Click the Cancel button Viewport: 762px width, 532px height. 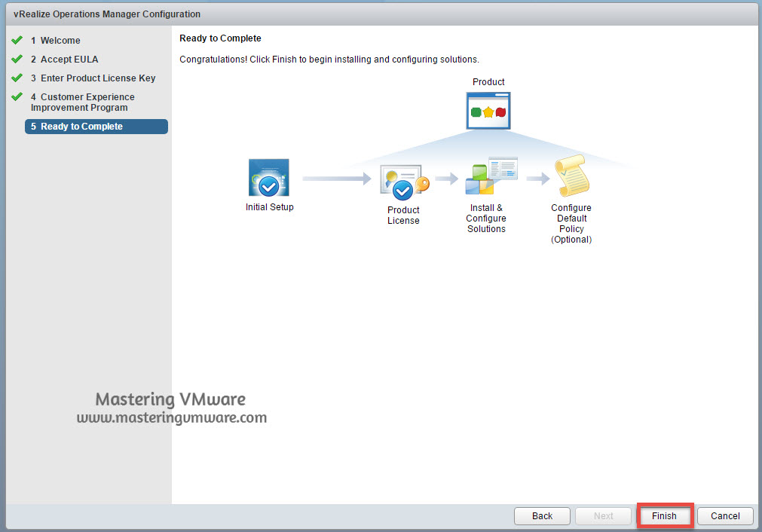tap(725, 516)
